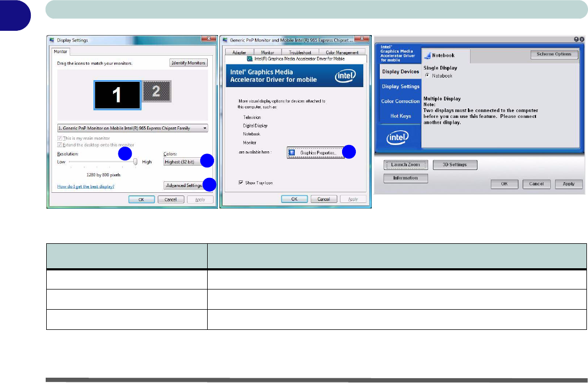Click Cancel in Intel graphics panel
The image size is (588, 383).
tap(536, 184)
